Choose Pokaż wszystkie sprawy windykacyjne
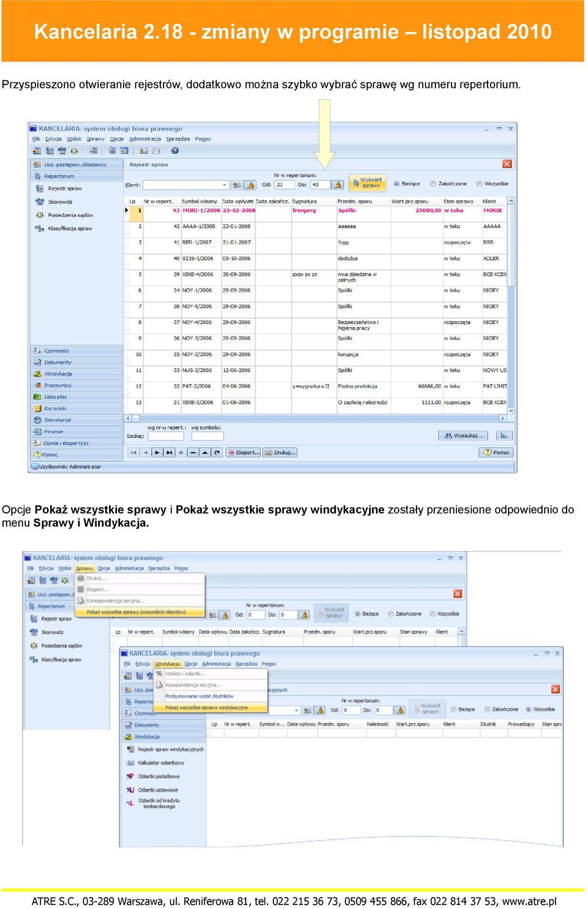Viewport: 588px width, 908px height. (x=211, y=708)
